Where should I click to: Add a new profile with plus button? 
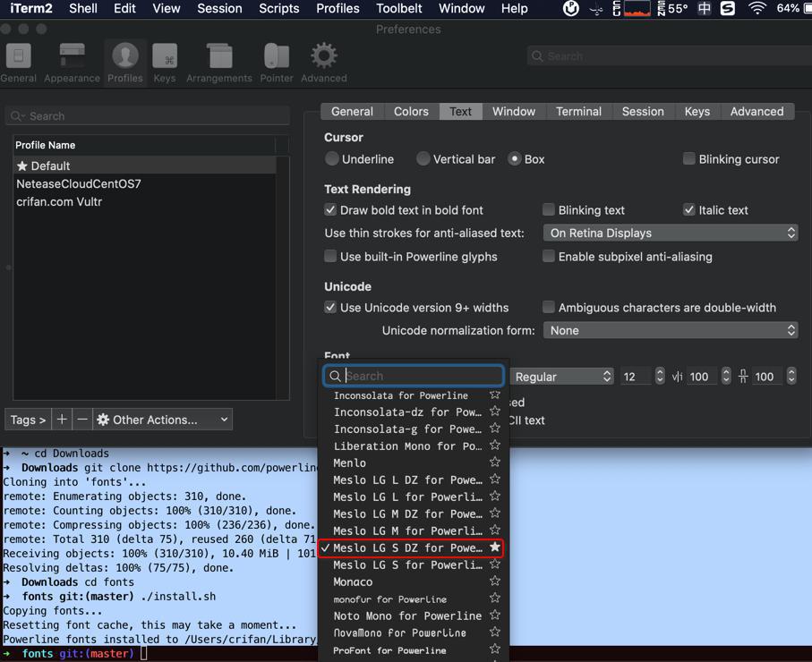(x=62, y=420)
